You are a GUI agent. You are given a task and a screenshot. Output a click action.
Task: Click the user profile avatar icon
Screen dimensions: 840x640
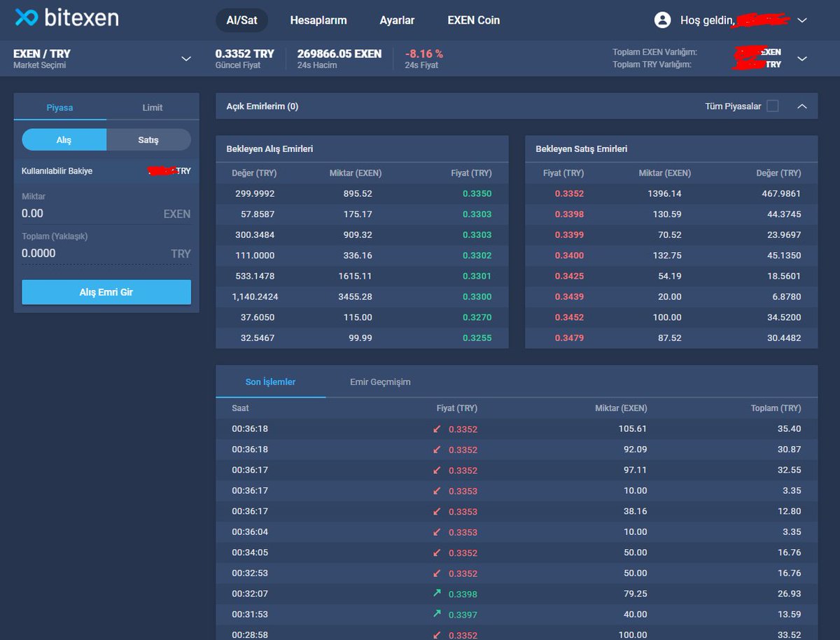click(x=662, y=20)
